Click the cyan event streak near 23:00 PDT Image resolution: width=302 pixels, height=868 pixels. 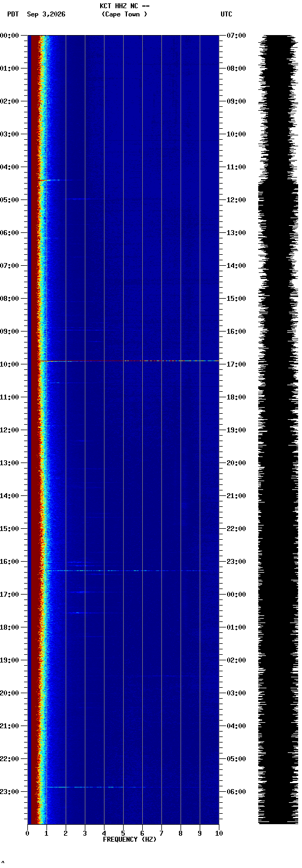coord(129,787)
